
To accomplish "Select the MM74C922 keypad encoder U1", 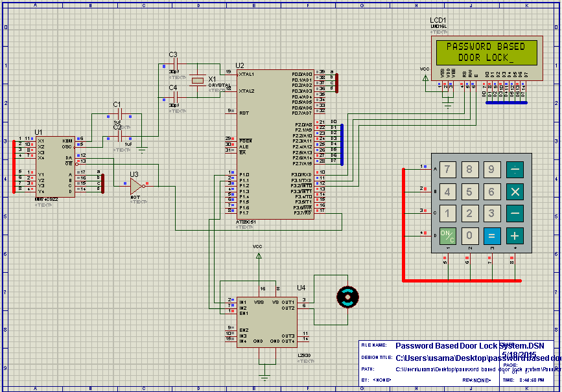I will pos(55,165).
